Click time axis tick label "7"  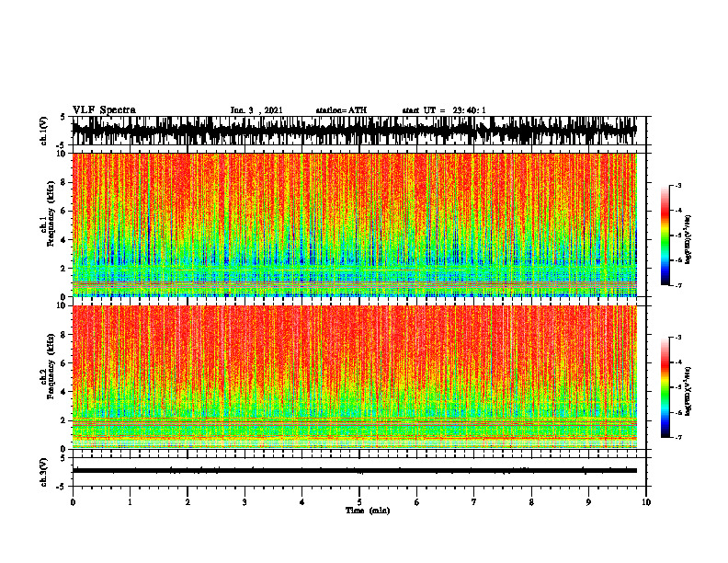(x=474, y=502)
